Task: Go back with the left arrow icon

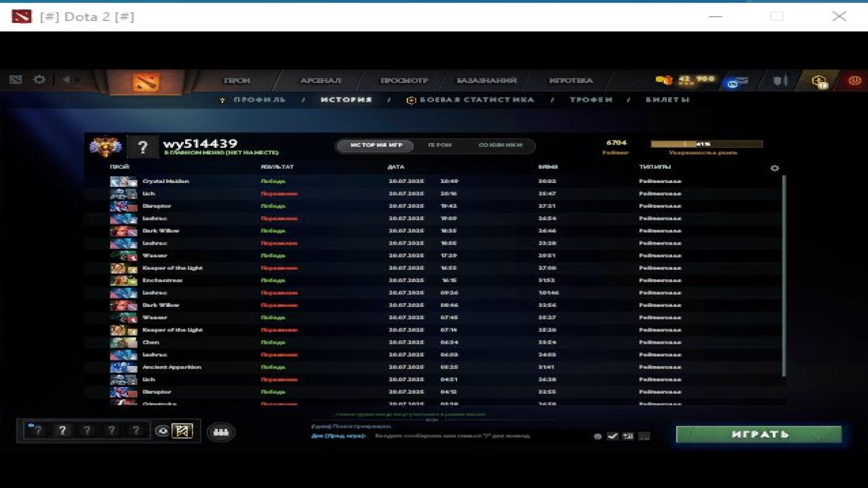Action: click(66, 80)
